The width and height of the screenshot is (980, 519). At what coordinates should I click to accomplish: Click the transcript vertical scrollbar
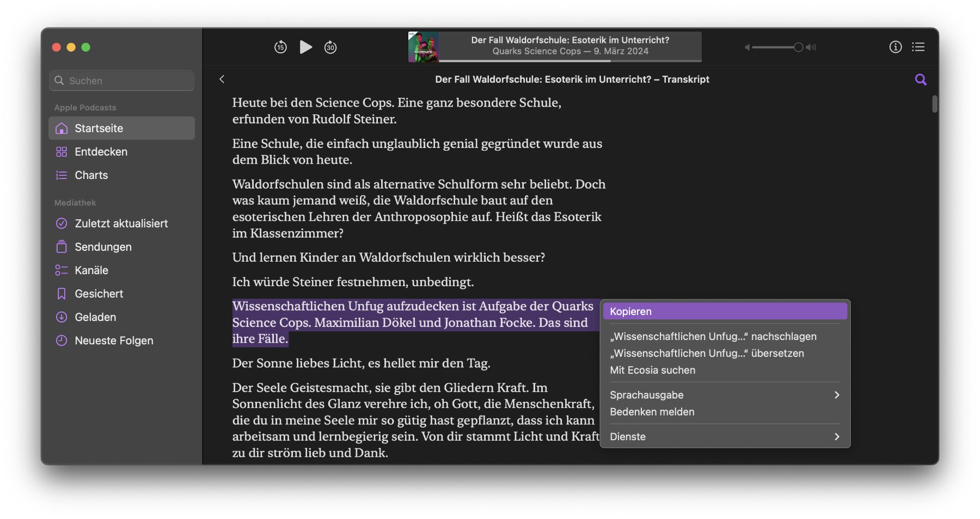[934, 104]
